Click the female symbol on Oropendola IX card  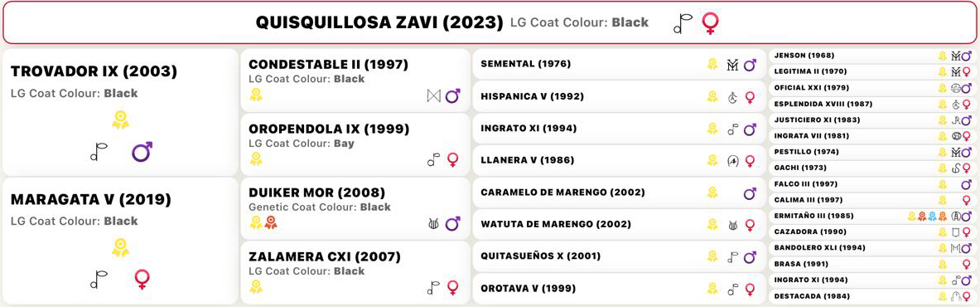(453, 160)
